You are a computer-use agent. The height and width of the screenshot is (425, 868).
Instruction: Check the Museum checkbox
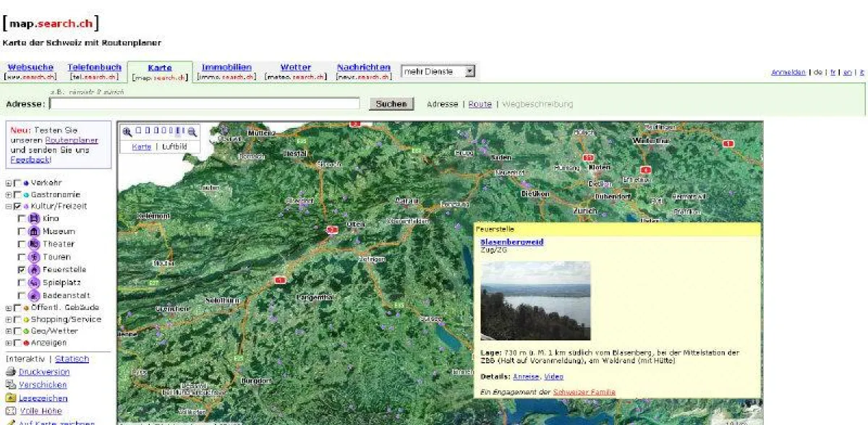point(22,231)
